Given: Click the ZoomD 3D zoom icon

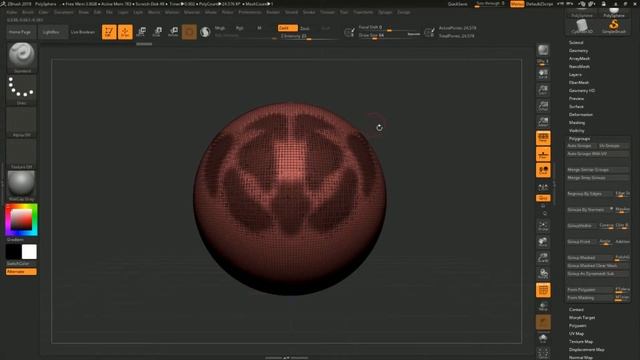Looking at the screenshot, I should click(x=543, y=258).
